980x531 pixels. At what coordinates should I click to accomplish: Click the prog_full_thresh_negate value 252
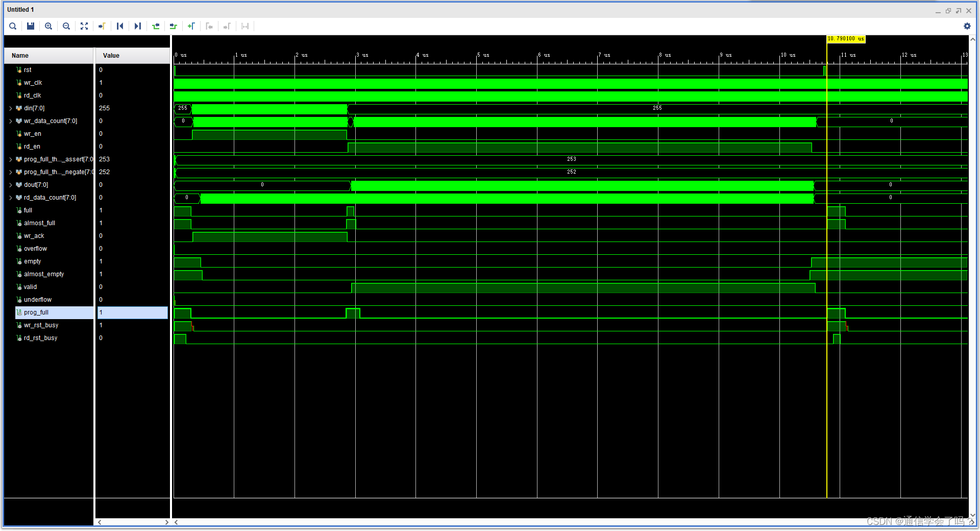tap(104, 172)
